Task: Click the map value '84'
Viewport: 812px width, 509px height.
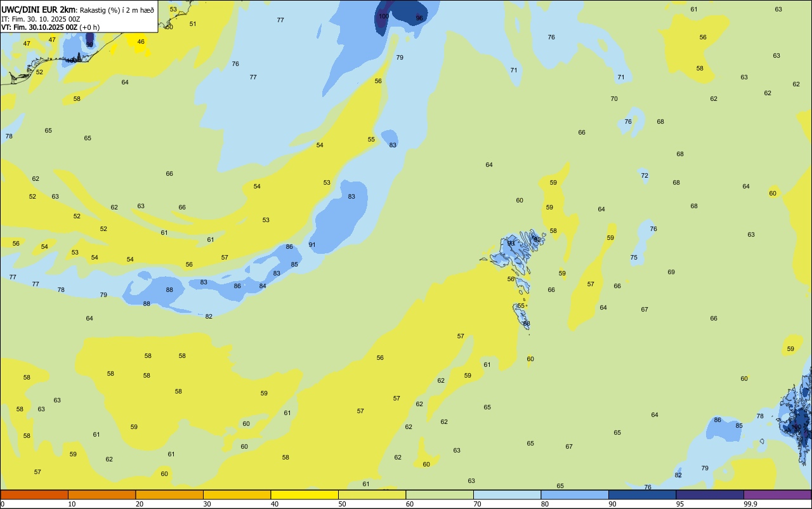Action: tap(263, 286)
